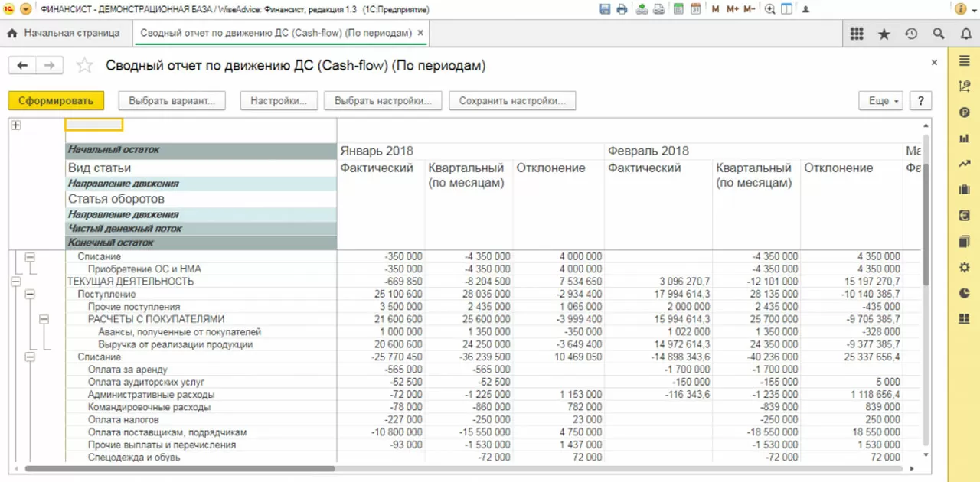
Task: Click the vertical scrollbar of report
Action: (x=926, y=210)
